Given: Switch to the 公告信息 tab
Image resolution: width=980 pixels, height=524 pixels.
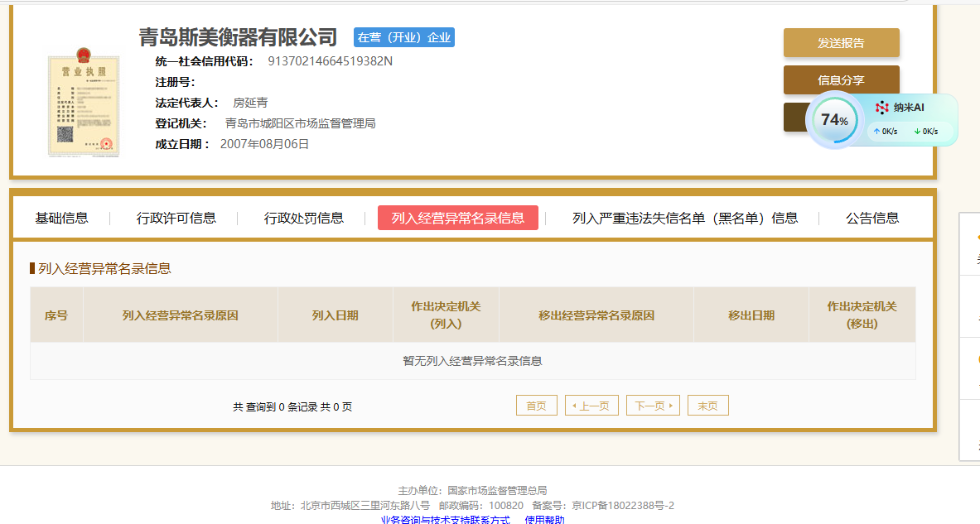Looking at the screenshot, I should (872, 218).
